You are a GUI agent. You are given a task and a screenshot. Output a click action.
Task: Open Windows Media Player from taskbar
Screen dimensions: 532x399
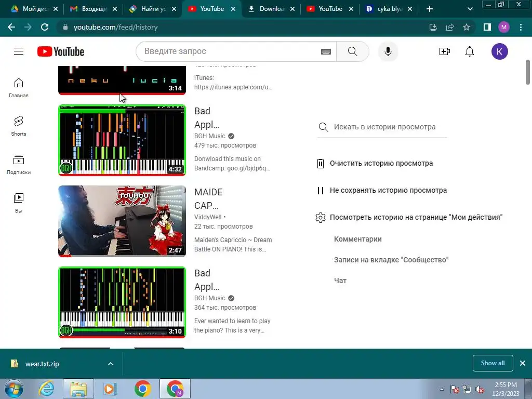point(110,389)
